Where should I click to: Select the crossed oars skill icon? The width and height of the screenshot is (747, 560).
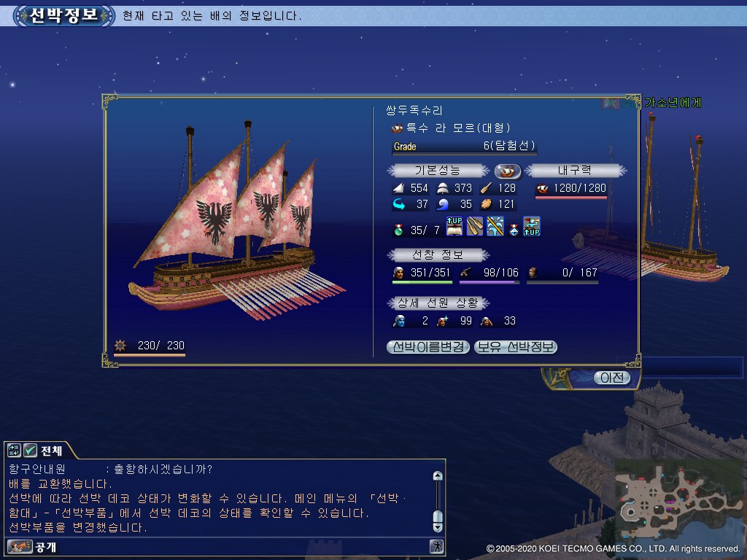474,226
